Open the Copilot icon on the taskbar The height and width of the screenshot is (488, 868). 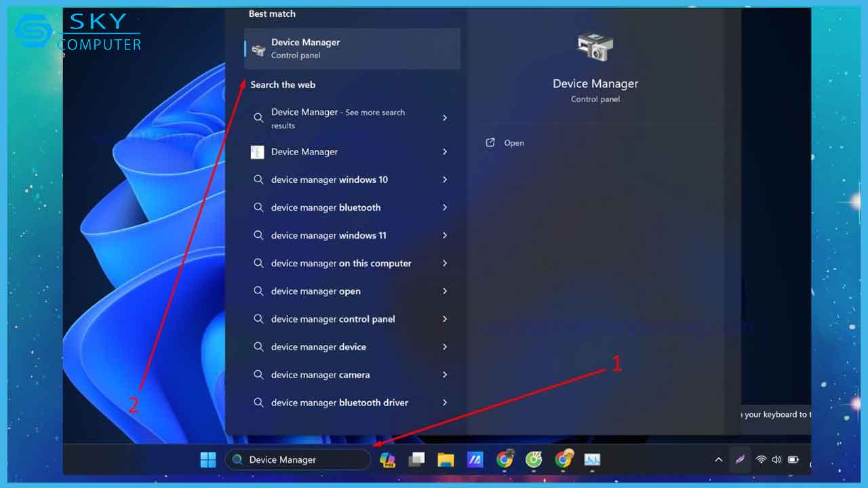[388, 460]
